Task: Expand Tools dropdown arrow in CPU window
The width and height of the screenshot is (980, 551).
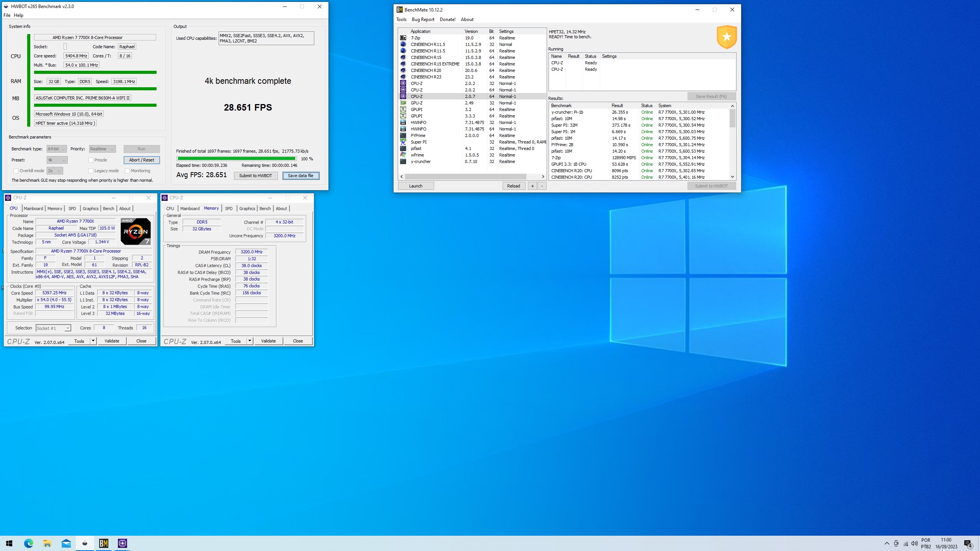Action: pos(93,341)
